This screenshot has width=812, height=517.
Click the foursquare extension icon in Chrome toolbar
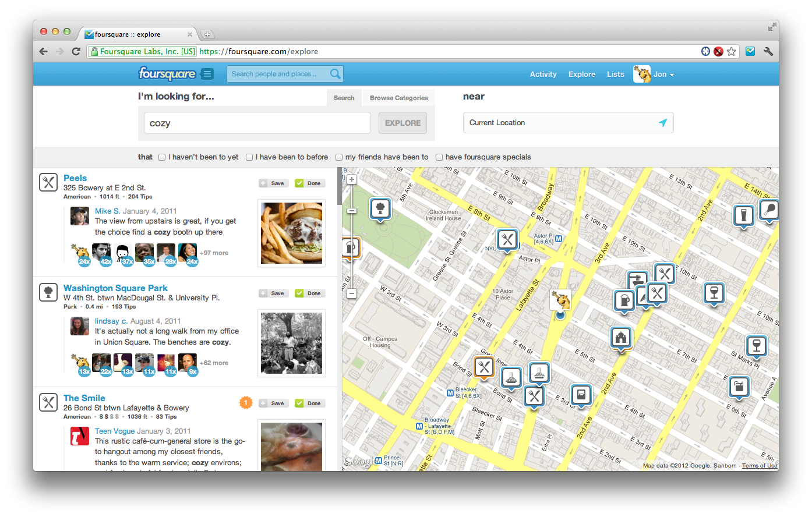click(750, 51)
